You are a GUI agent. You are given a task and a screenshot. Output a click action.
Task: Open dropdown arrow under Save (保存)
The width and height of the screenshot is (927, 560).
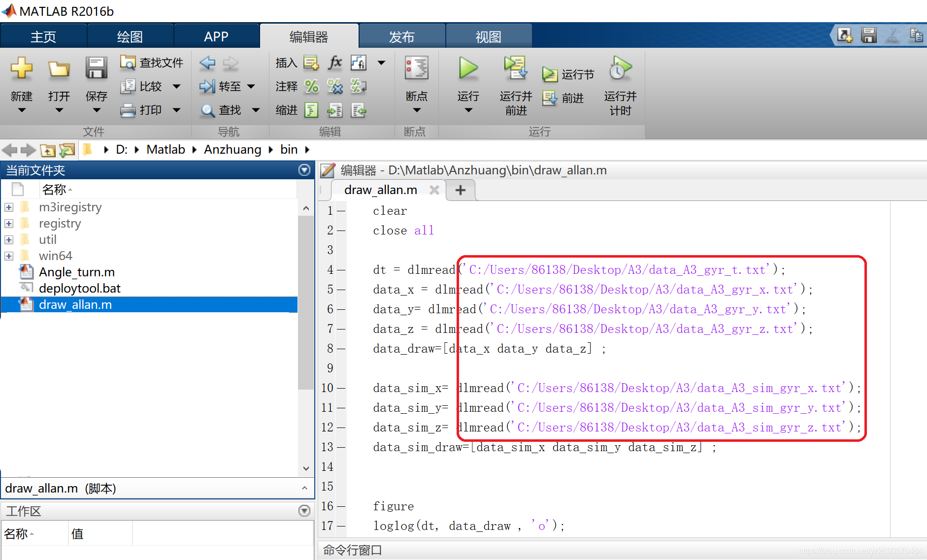pos(96,110)
